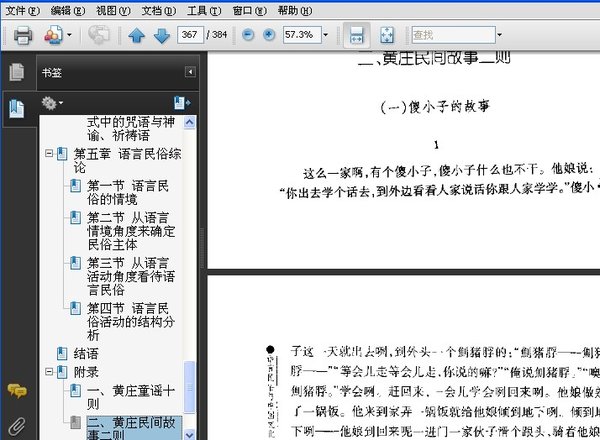
Task: Select bookmark 一、黄庄童谣十则
Action: pyautogui.click(x=131, y=397)
